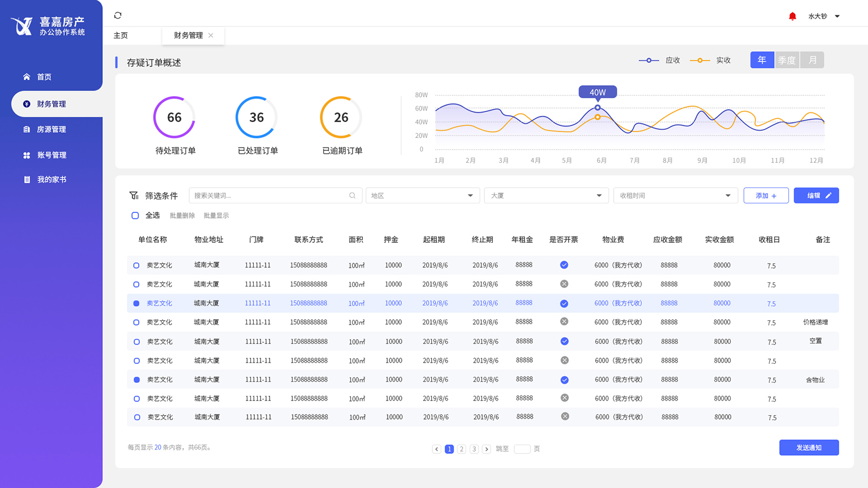
Task: Click the magnifier icon in the search box
Action: [x=352, y=195]
